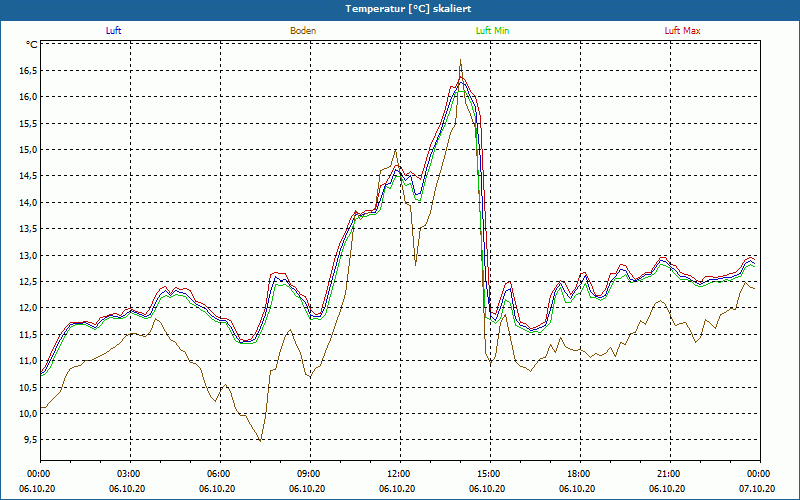Image resolution: width=800 pixels, height=500 pixels.
Task: Click the °C unit label on y-axis
Action: (32, 45)
